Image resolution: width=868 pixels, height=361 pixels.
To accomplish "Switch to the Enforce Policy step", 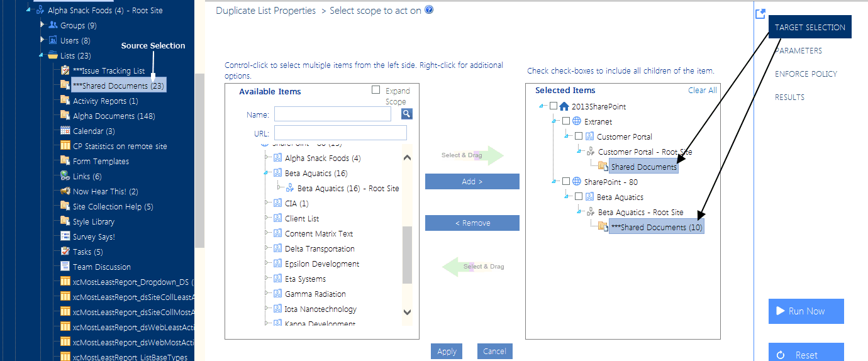I will 806,74.
